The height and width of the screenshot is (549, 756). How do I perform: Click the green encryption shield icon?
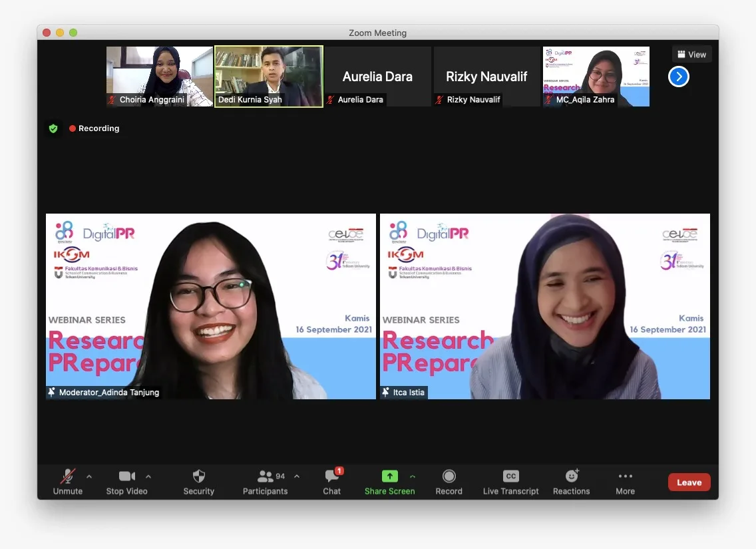(53, 128)
